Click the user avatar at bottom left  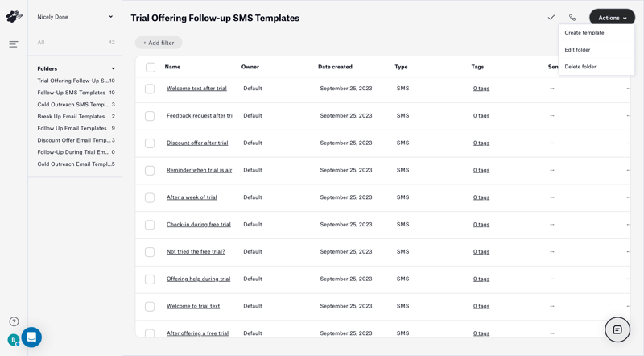(x=13, y=341)
